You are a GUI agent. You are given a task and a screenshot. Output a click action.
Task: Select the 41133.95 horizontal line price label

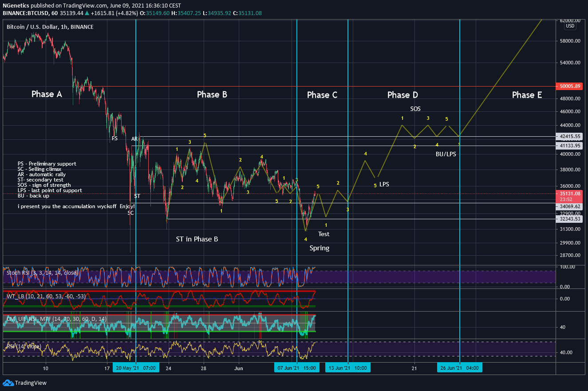pyautogui.click(x=568, y=146)
